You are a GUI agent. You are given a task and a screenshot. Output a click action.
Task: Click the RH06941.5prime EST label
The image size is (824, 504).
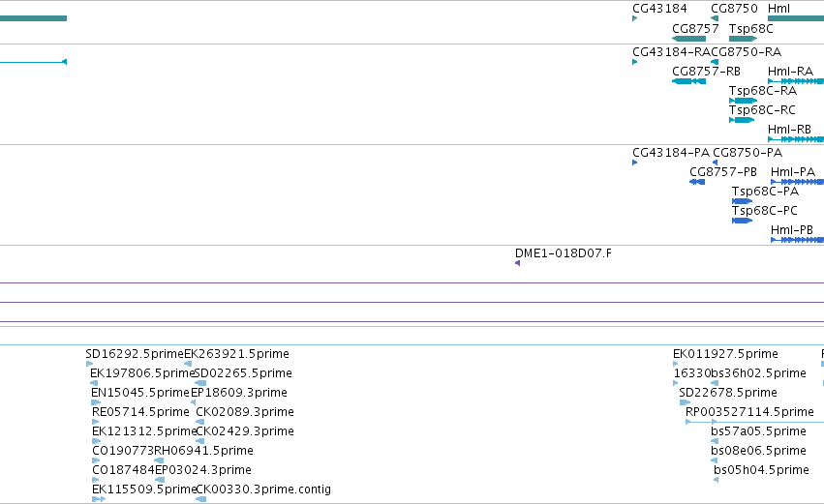point(204,452)
